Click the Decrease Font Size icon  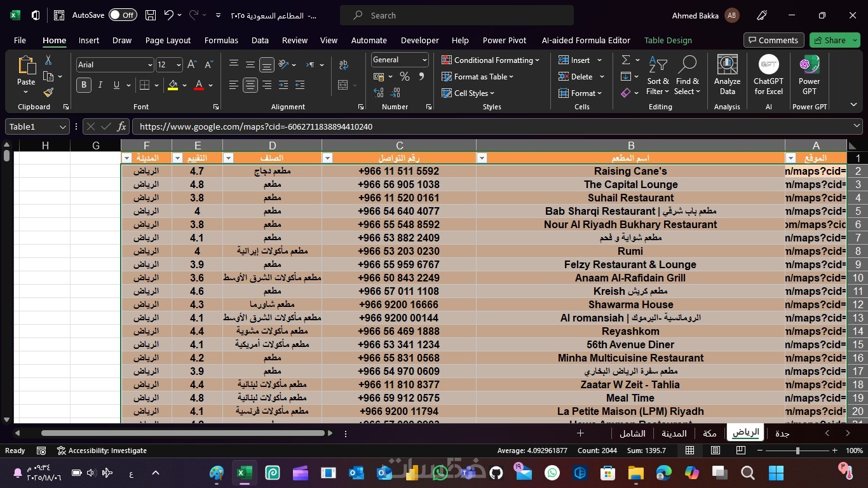[209, 64]
